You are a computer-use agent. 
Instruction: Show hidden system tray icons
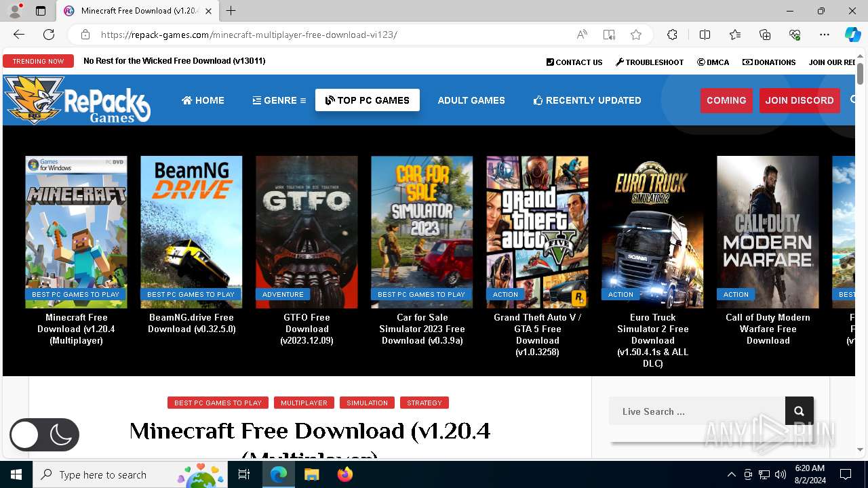[x=731, y=474]
